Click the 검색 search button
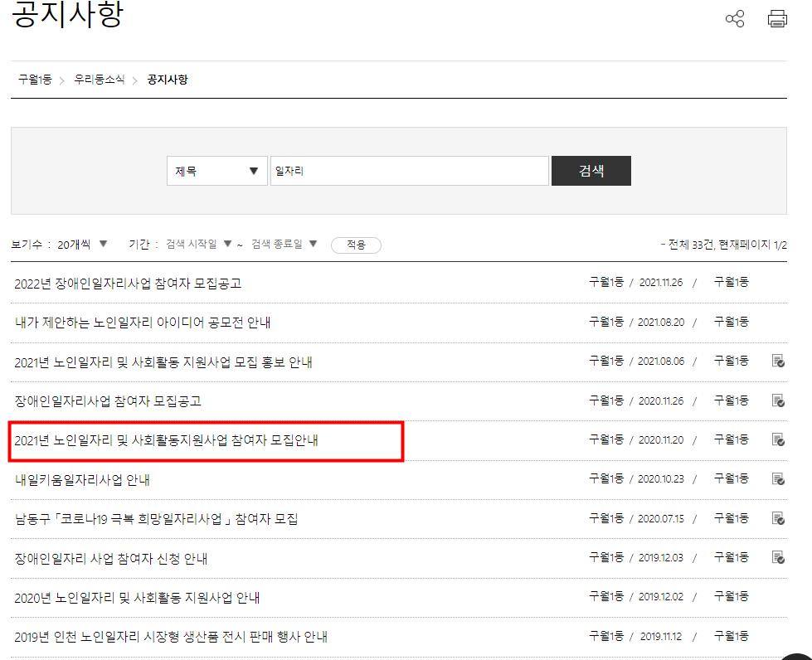The height and width of the screenshot is (660, 812). [591, 171]
